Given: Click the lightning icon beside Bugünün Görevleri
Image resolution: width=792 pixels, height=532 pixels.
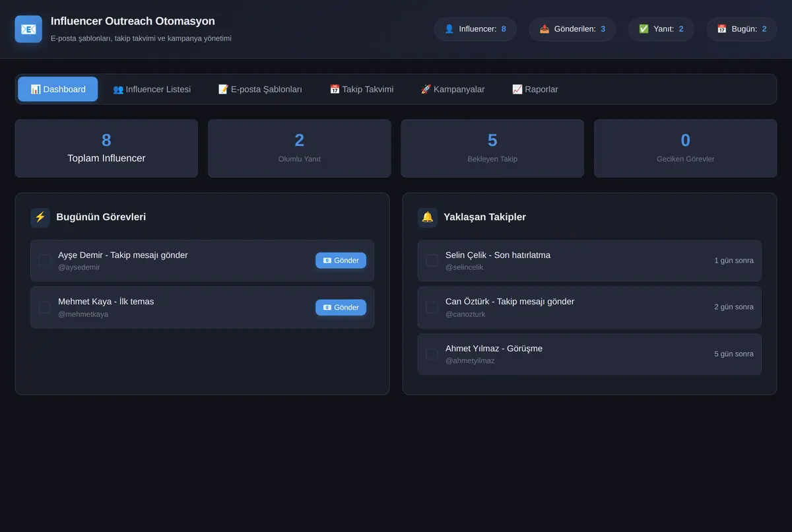Looking at the screenshot, I should coord(40,217).
